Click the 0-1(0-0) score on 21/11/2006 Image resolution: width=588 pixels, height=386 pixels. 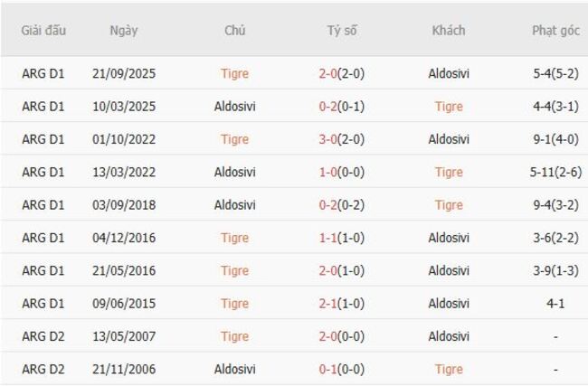click(342, 369)
